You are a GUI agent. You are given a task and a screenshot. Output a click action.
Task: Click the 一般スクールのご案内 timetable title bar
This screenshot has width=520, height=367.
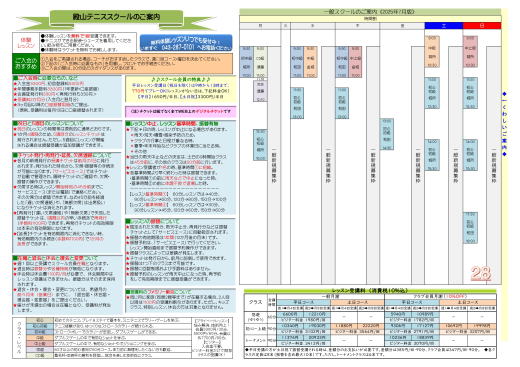pyautogui.click(x=370, y=12)
